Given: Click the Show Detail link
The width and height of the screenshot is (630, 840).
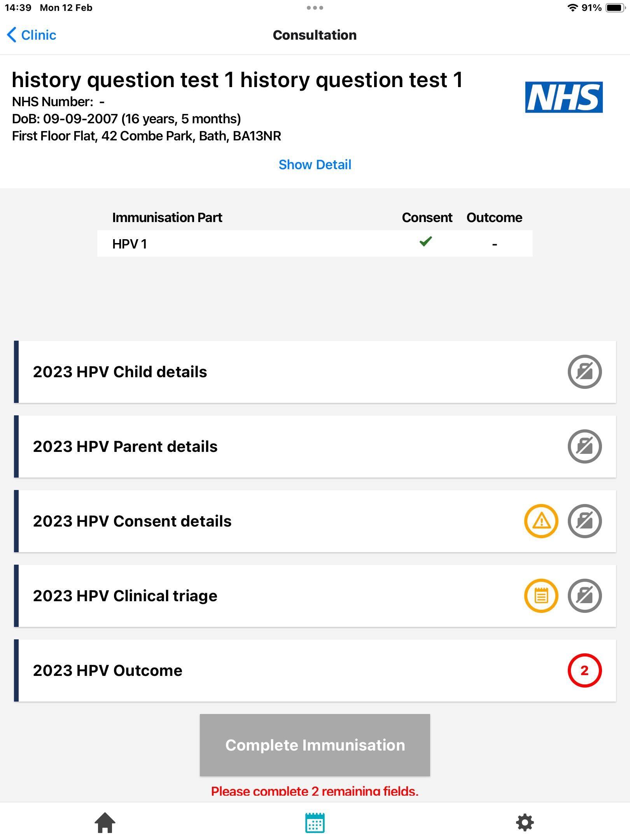Looking at the screenshot, I should 315,164.
